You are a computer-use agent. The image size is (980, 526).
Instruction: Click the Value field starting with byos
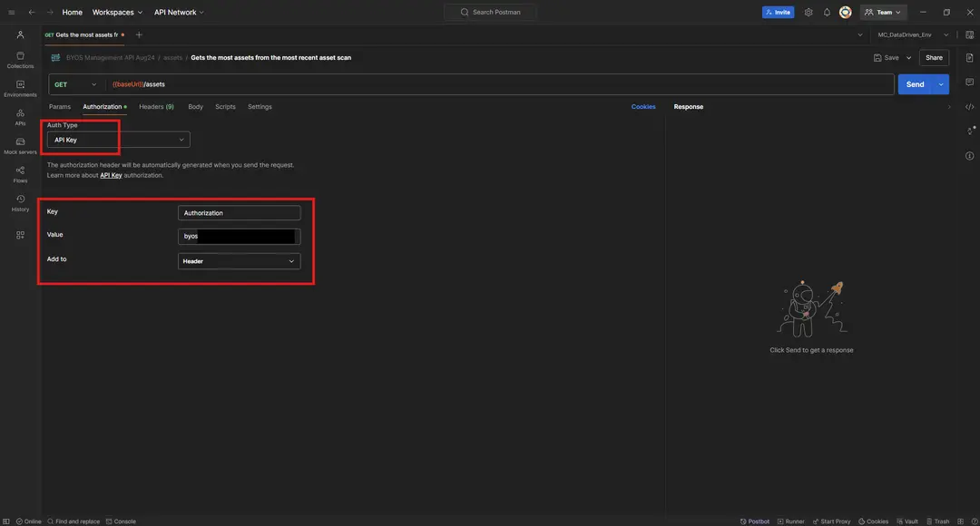click(x=239, y=236)
